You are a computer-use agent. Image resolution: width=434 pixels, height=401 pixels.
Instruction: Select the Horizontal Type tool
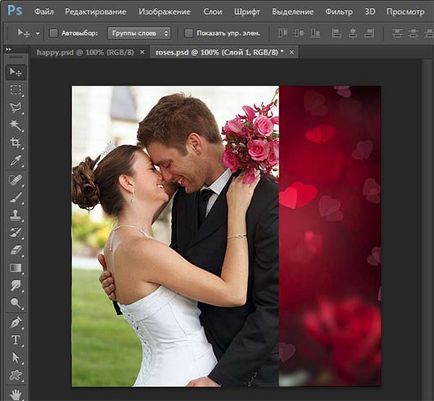coord(15,340)
